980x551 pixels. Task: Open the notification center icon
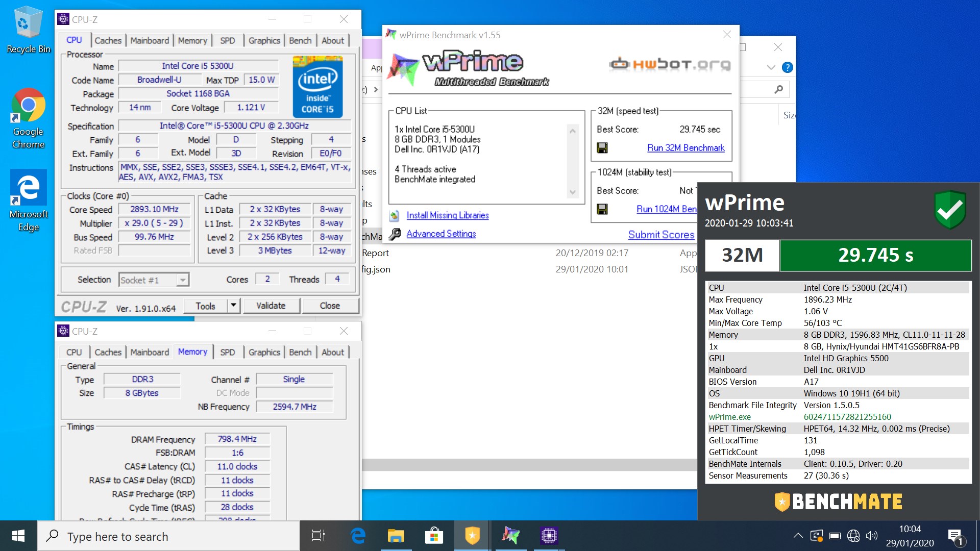coord(955,536)
